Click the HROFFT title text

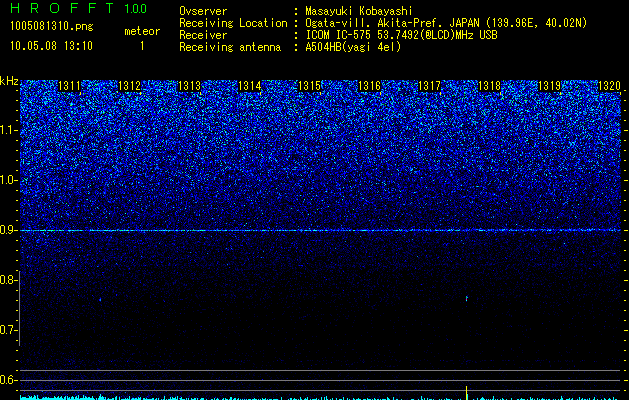click(x=62, y=8)
